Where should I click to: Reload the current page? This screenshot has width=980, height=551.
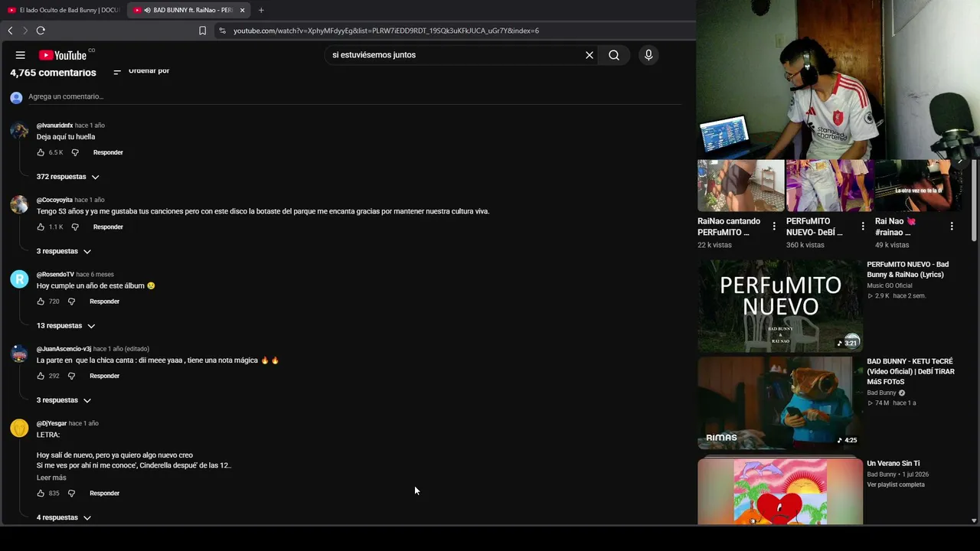click(41, 31)
